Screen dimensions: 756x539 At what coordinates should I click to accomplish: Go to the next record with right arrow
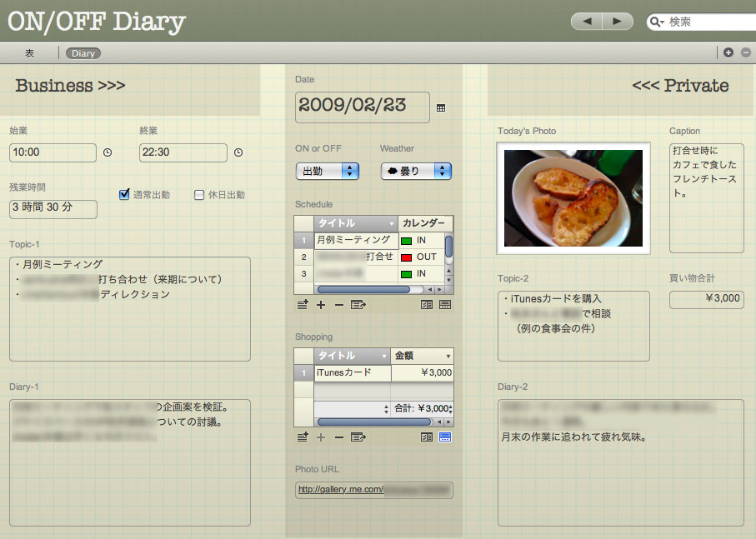(618, 22)
